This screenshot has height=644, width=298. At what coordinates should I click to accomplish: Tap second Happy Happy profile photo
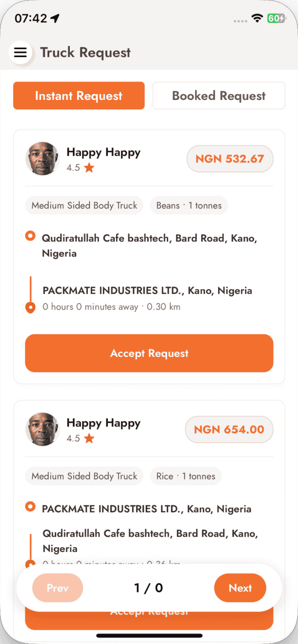(42, 429)
